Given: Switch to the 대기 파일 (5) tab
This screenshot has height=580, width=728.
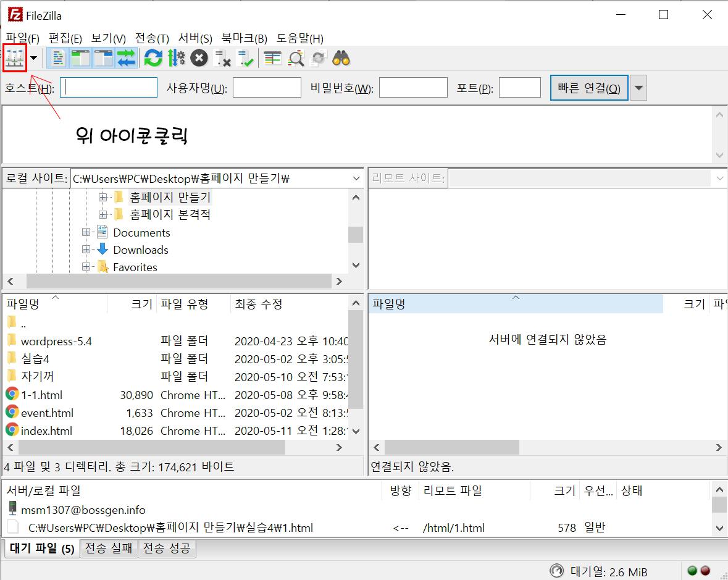Looking at the screenshot, I should tap(42, 548).
